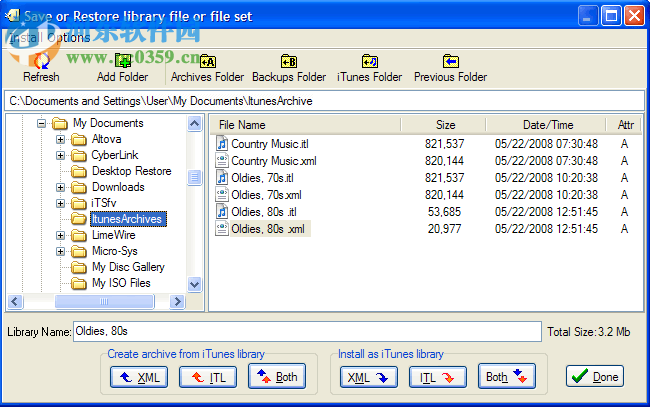Click the Country Music.xml 820,144 size cell
This screenshot has width=650, height=409.
[x=444, y=161]
